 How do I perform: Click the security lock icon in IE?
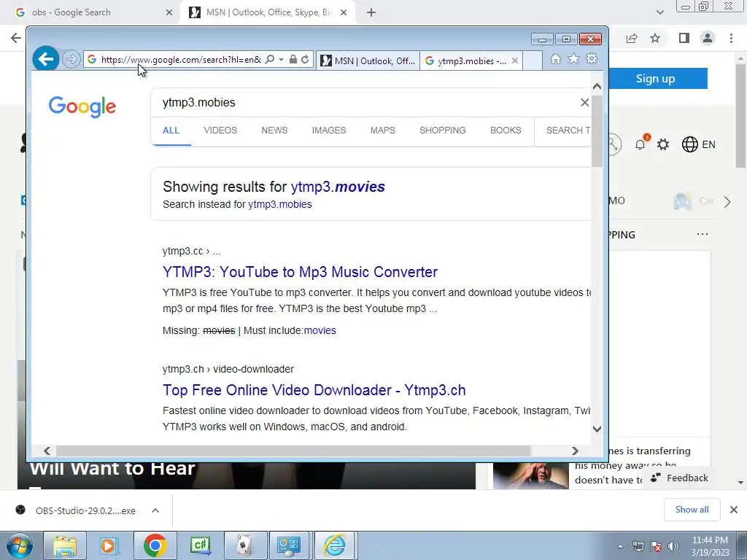[293, 60]
